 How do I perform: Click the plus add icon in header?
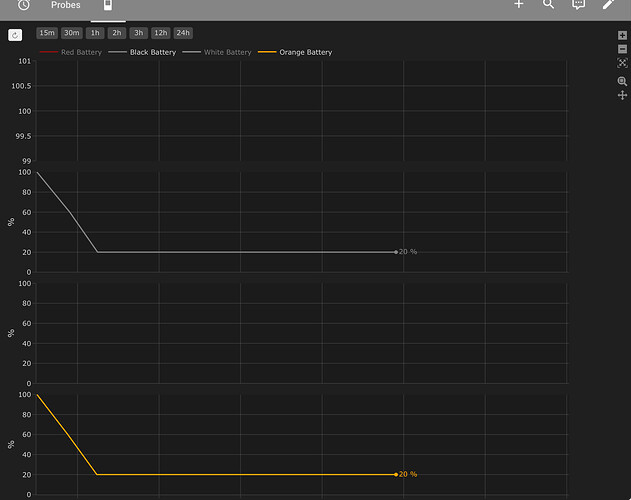(x=519, y=4)
